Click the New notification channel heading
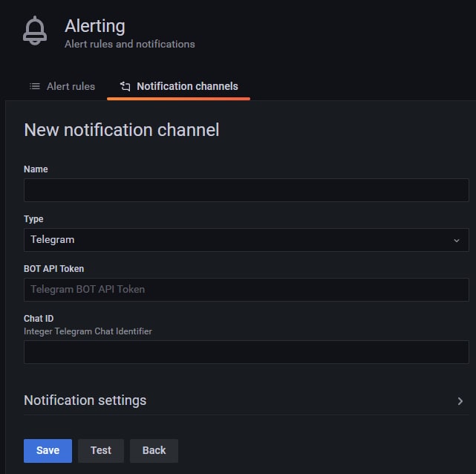The image size is (476, 474). click(122, 130)
